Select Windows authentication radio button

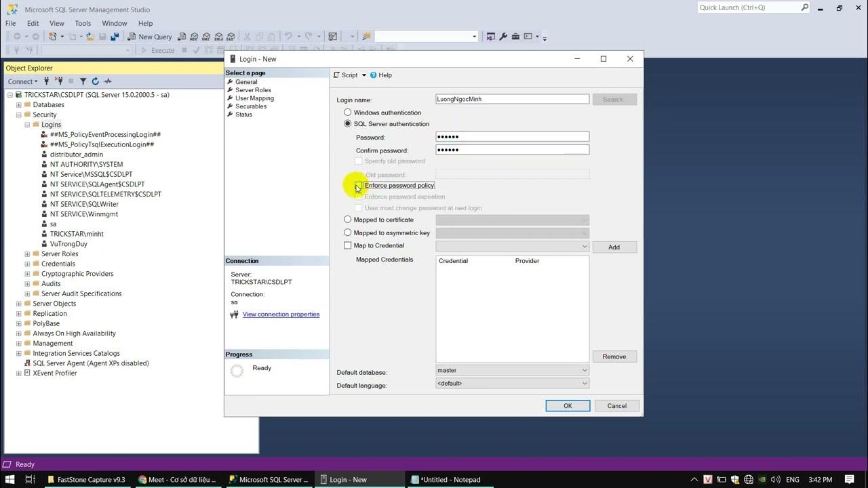348,113
